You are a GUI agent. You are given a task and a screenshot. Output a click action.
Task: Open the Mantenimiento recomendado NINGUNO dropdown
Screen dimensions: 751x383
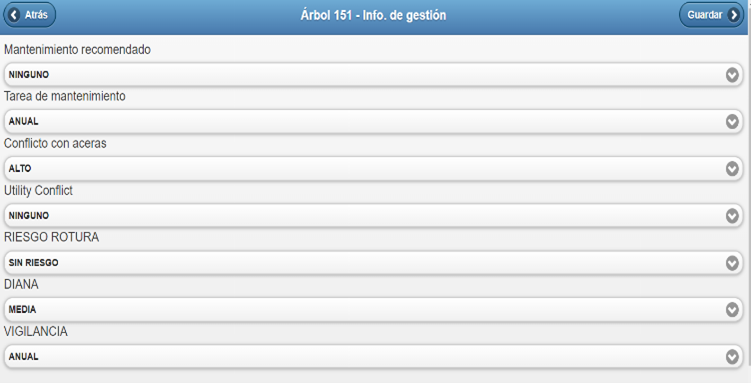click(x=373, y=75)
